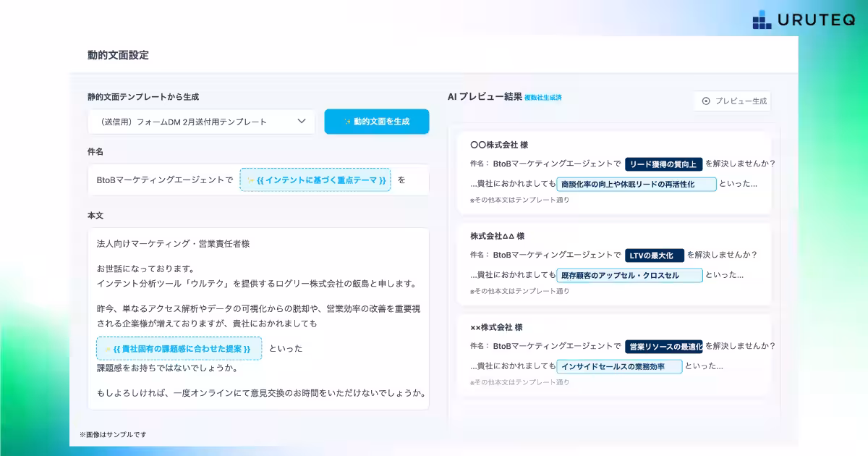The height and width of the screenshot is (456, 868).
Task: Select the 貴社固有の課題感に合わせた提案 variable tag
Action: 179,348
